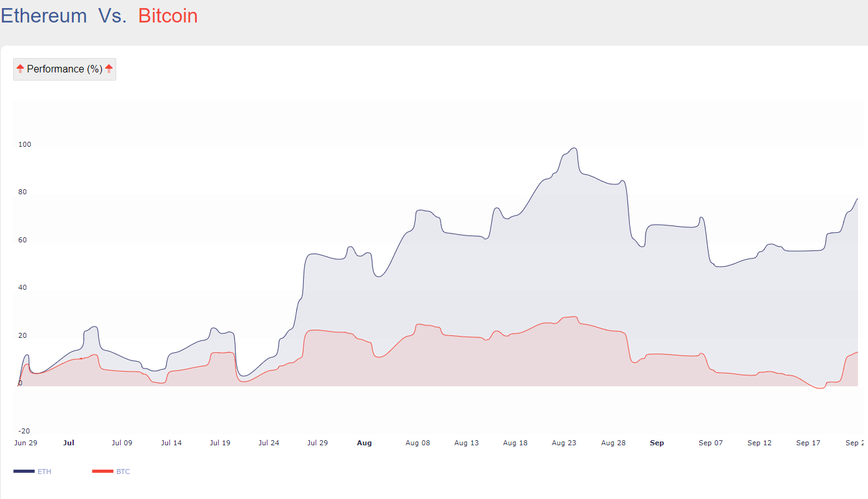Click the Sep 17 axis label

(808, 443)
